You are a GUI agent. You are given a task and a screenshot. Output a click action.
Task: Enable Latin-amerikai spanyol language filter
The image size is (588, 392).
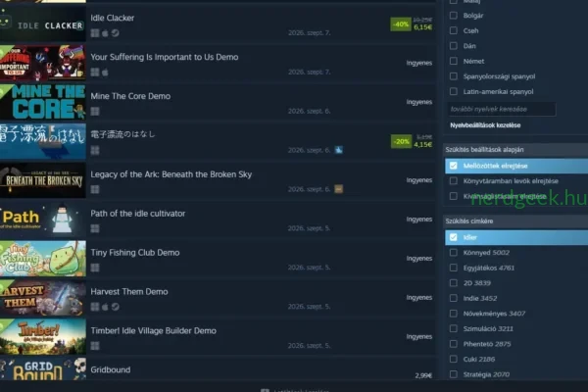coord(454,91)
